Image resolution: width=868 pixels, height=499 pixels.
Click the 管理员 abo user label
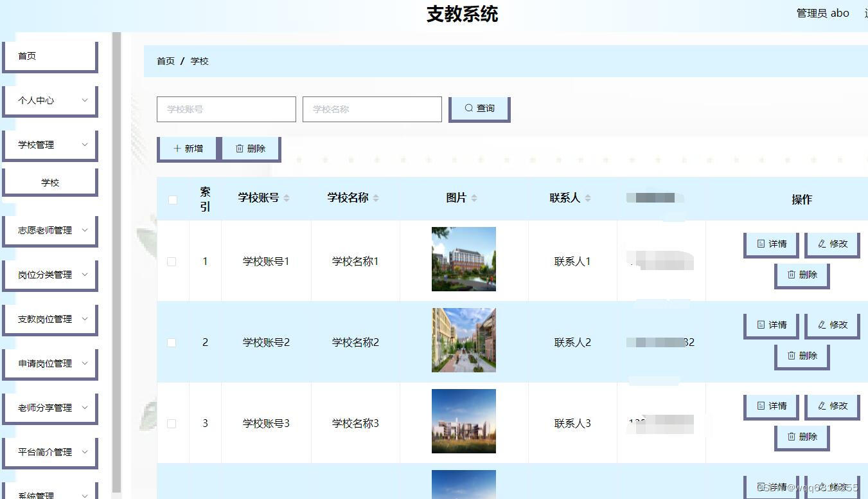point(823,14)
